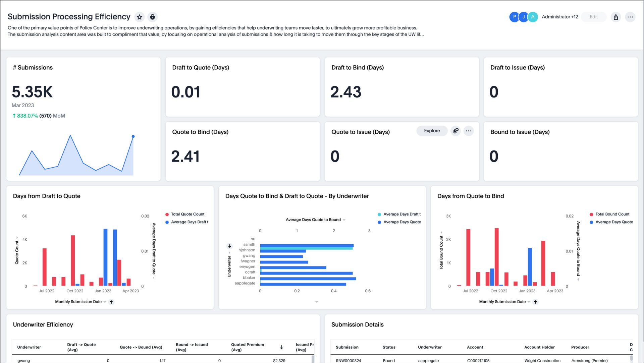Open the Draft to Bind (Days) card title
Screen dimensions: 644x363
358,68
